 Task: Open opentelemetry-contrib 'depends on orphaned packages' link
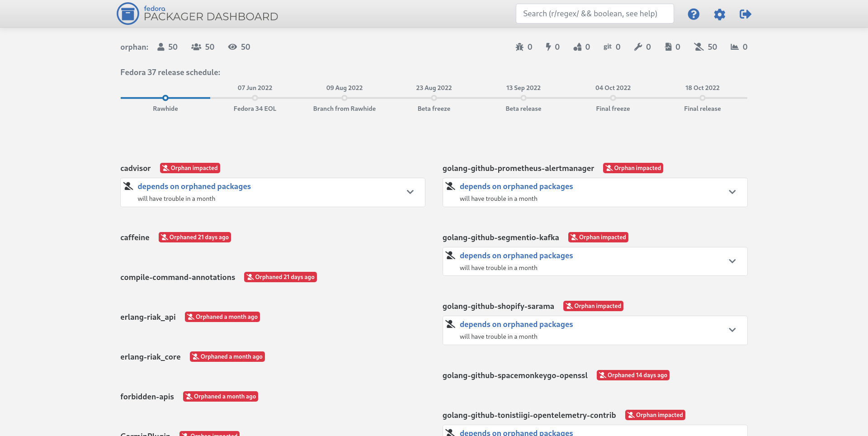(516, 432)
